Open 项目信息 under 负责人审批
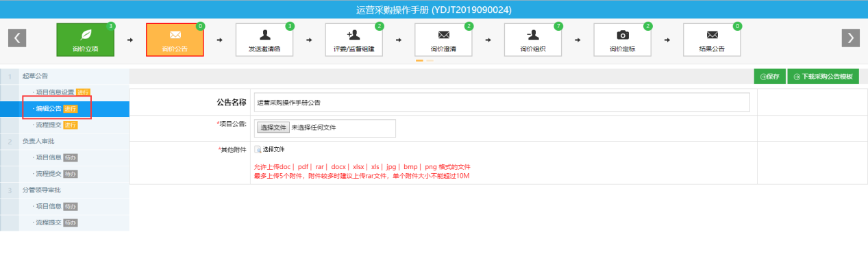The width and height of the screenshot is (868, 269). [49, 157]
